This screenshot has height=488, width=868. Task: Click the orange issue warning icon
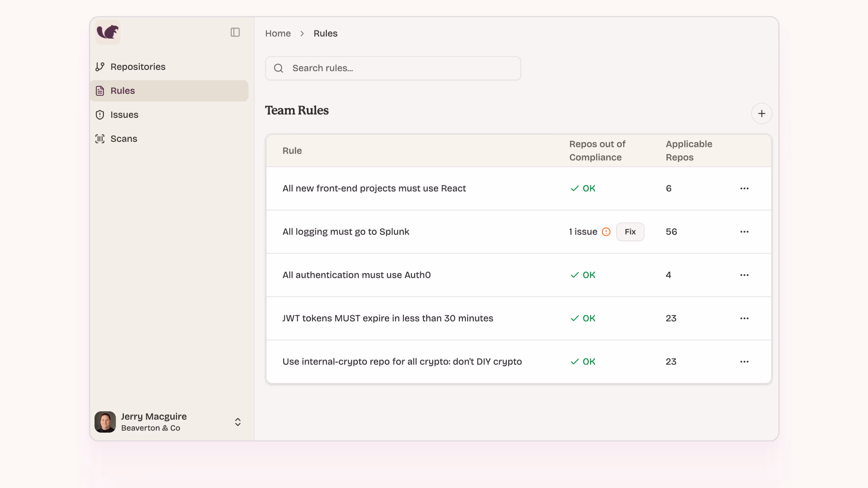[606, 232]
